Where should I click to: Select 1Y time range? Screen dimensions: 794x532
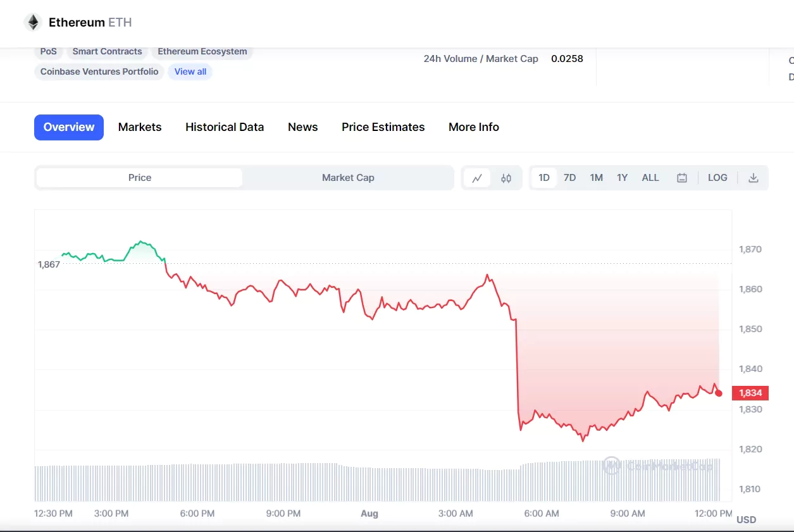point(623,178)
